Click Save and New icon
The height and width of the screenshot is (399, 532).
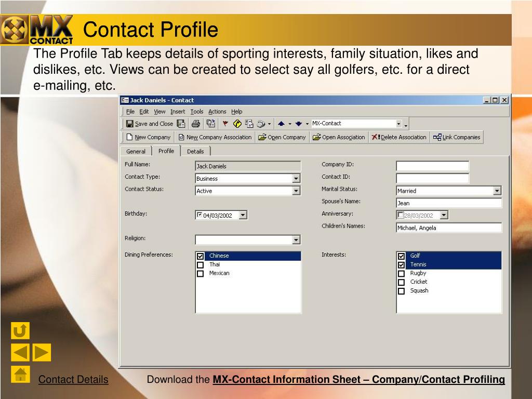click(181, 124)
